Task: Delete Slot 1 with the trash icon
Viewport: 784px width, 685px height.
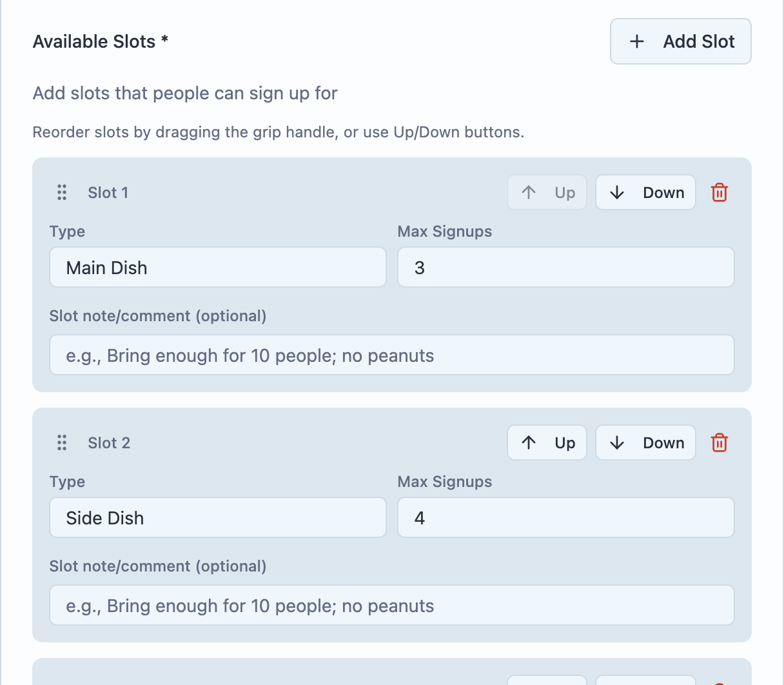Action: click(x=720, y=192)
